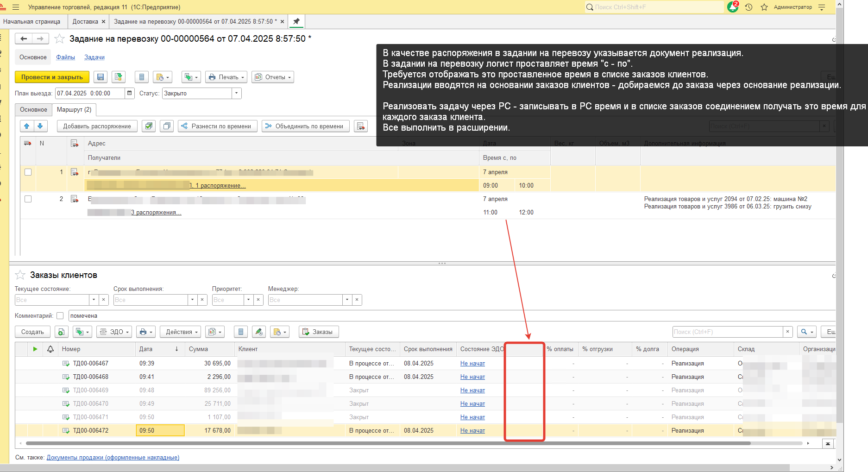Screen dimensions: 868x472
Task: Switch to the Доставка tab
Action: pyautogui.click(x=85, y=22)
